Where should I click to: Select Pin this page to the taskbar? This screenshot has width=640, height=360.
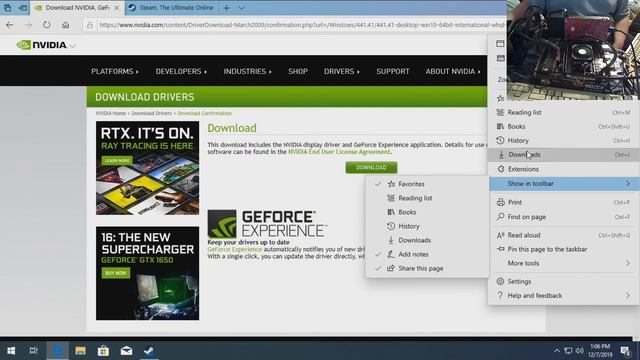point(564,249)
